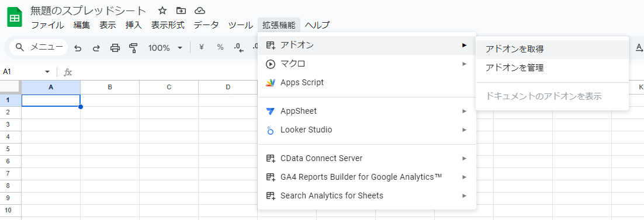Click the AppSheet blue icon
The image size is (644, 220).
(x=270, y=111)
